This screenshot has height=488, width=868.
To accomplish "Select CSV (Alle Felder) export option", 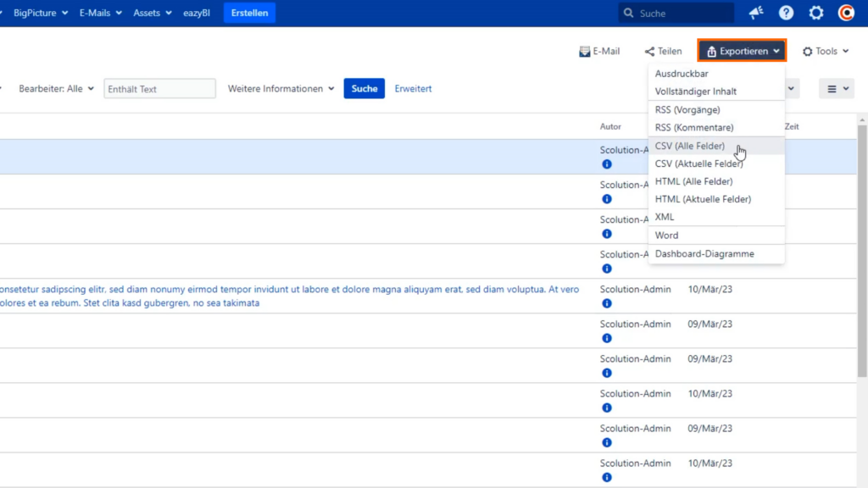I will [689, 146].
